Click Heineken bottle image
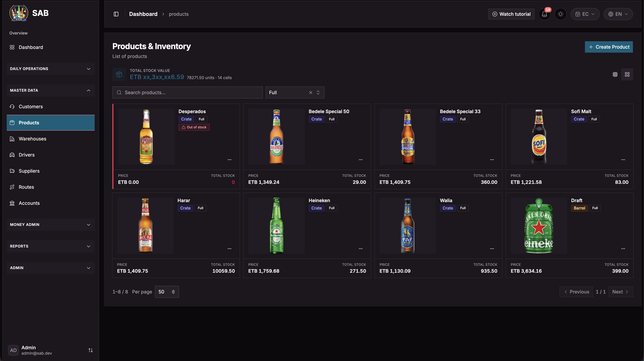644x361 pixels. (x=277, y=226)
